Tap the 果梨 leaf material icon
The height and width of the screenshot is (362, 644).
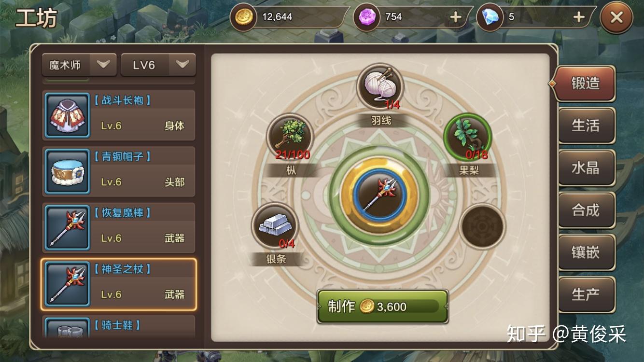467,137
